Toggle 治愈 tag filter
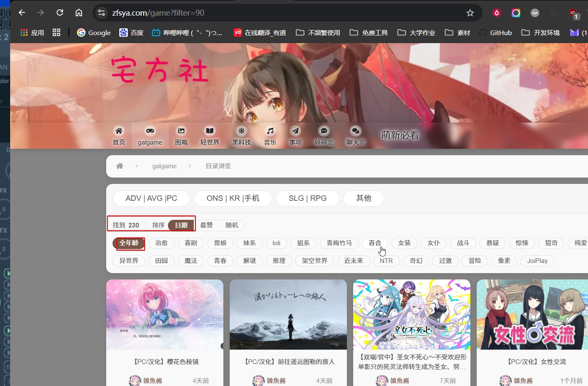 [162, 243]
